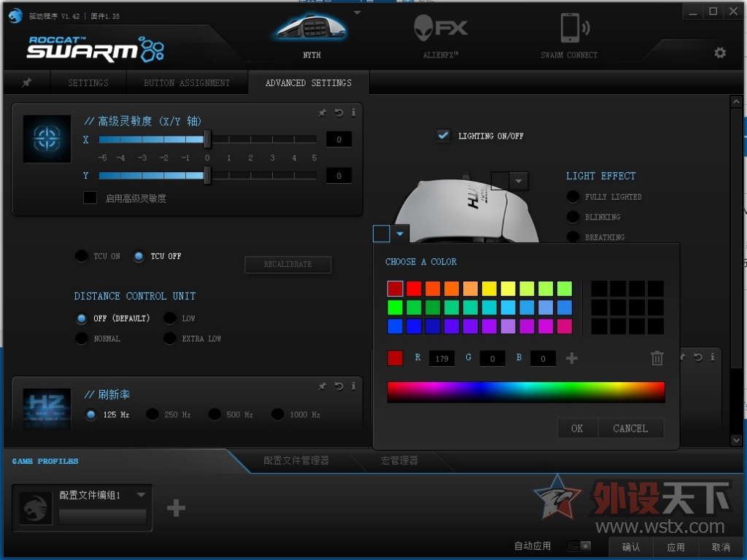Select distance control OFF (DEFAULT)

click(82, 319)
